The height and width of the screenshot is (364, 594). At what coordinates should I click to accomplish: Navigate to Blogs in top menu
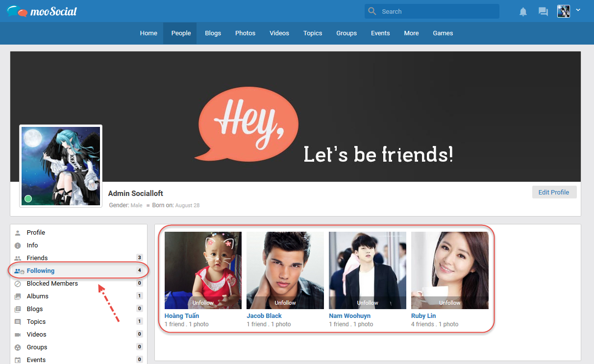pyautogui.click(x=213, y=33)
